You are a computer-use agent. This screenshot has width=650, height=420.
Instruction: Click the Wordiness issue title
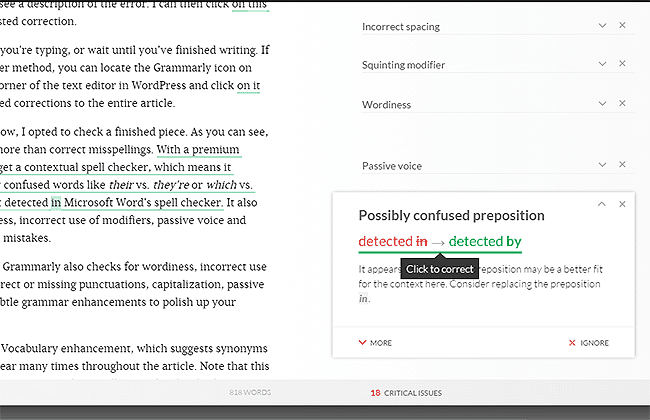point(386,104)
